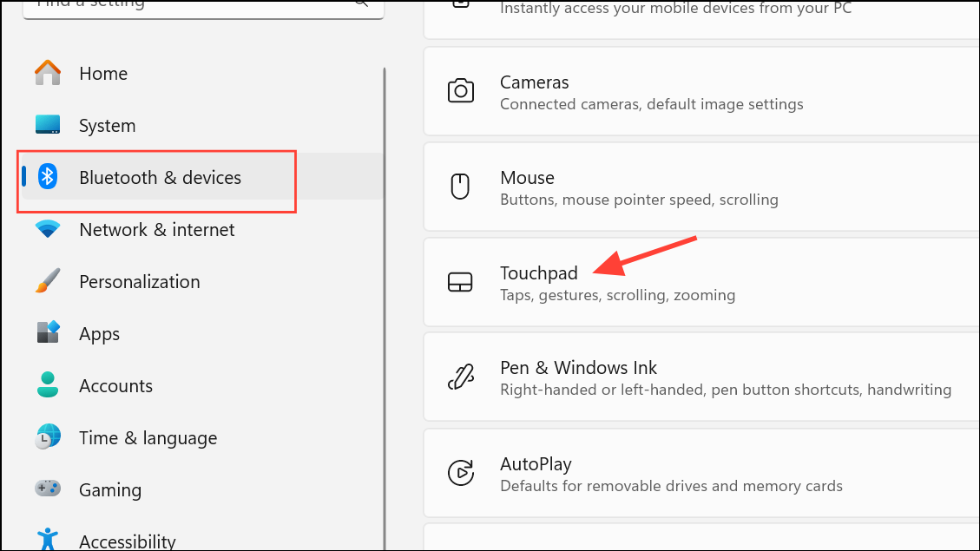Viewport: 980px width, 551px height.
Task: Go to System settings
Action: tap(201, 125)
